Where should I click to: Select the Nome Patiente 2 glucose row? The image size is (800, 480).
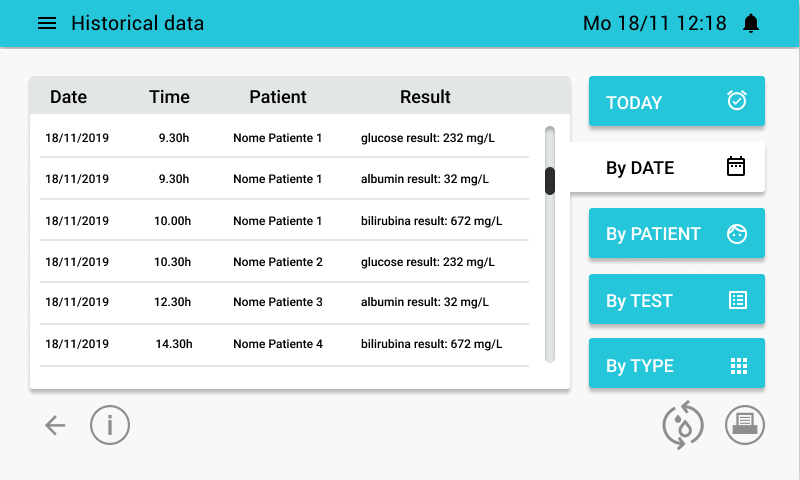coord(284,262)
